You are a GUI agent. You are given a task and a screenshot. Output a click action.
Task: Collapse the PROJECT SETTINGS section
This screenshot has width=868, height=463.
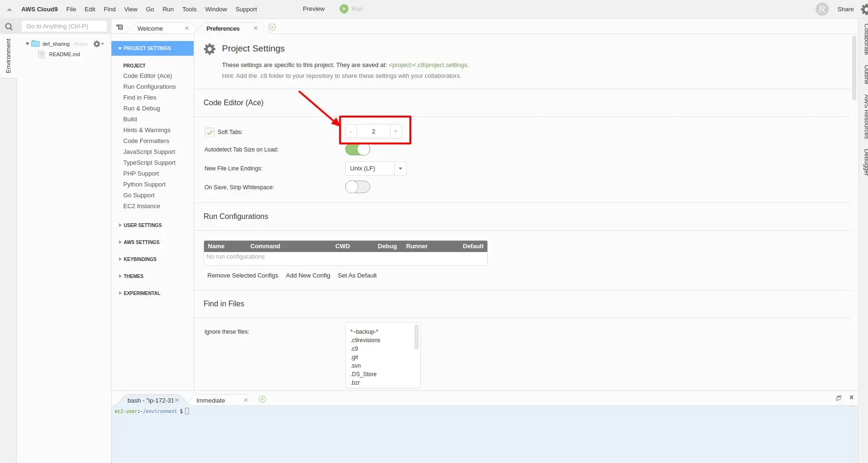coord(153,48)
